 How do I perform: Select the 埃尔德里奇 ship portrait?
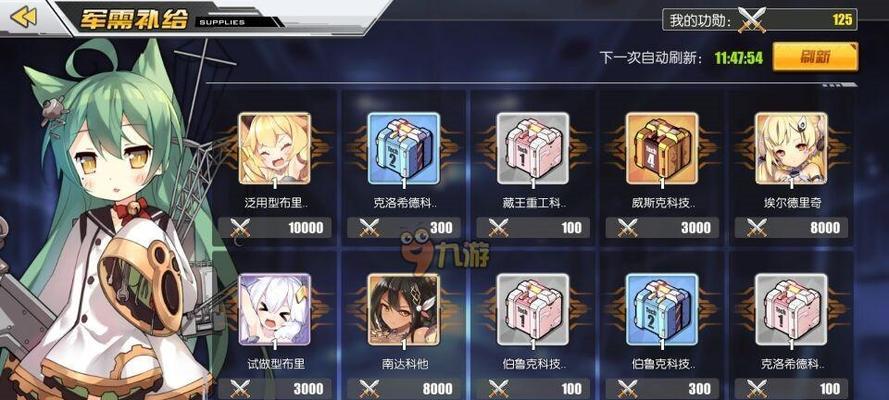click(x=791, y=148)
